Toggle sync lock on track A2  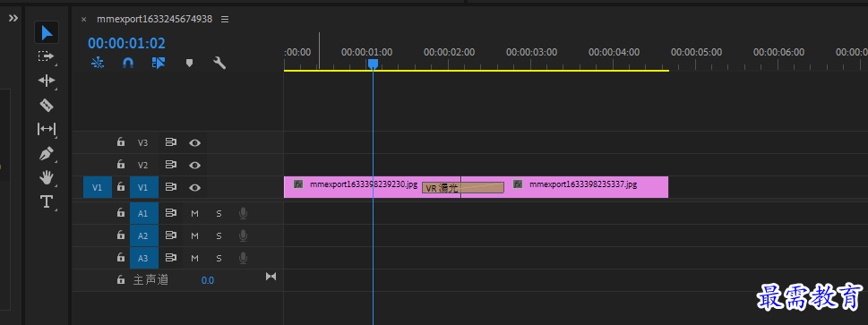[170, 235]
